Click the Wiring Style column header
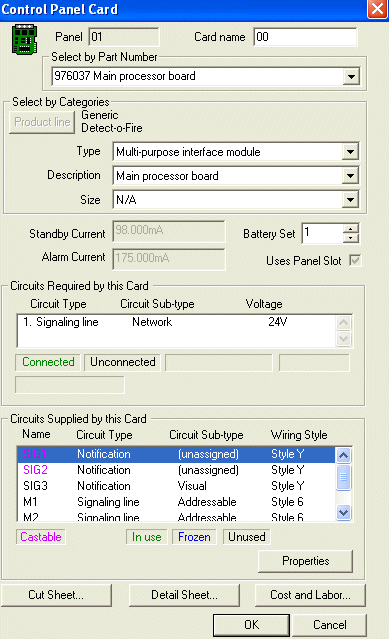Image resolution: width=389 pixels, height=639 pixels. tap(299, 435)
